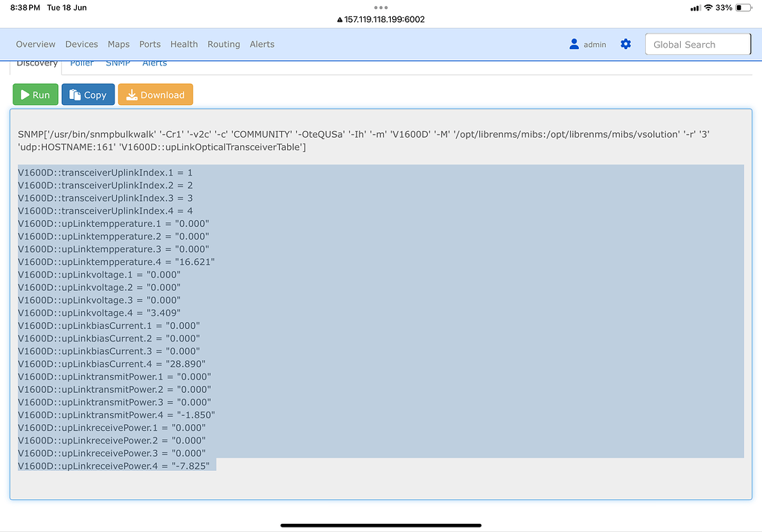
Task: Click the download arrow icon
Action: click(132, 94)
